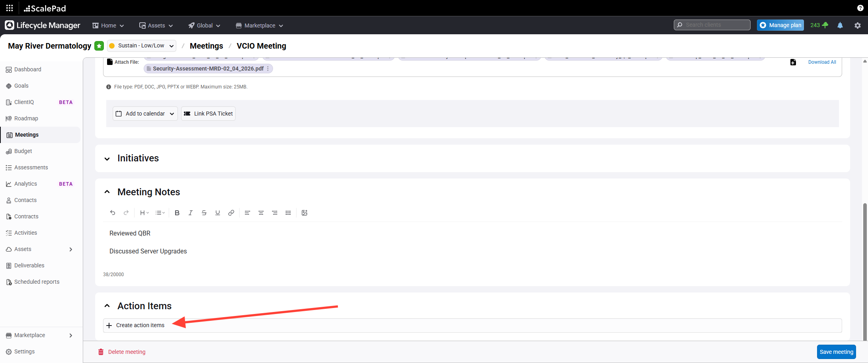The image size is (868, 363).
Task: Toggle the green favorite star for client
Action: tap(99, 46)
